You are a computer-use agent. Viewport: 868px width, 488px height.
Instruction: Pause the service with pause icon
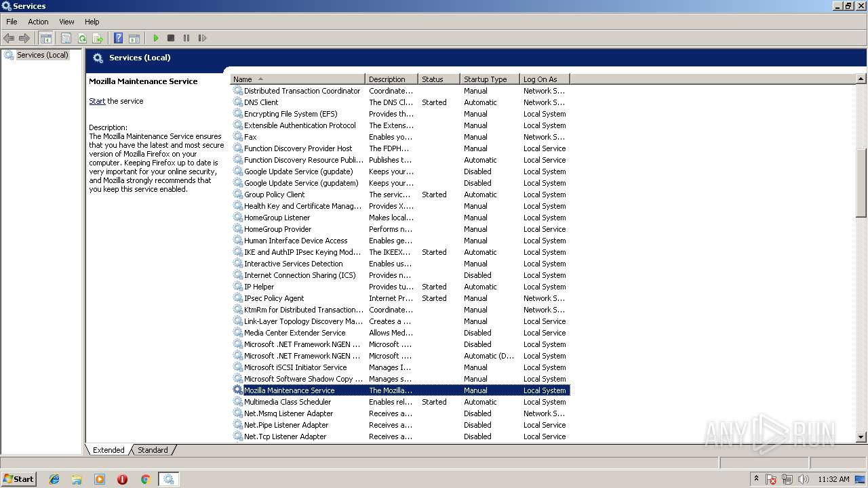click(186, 38)
